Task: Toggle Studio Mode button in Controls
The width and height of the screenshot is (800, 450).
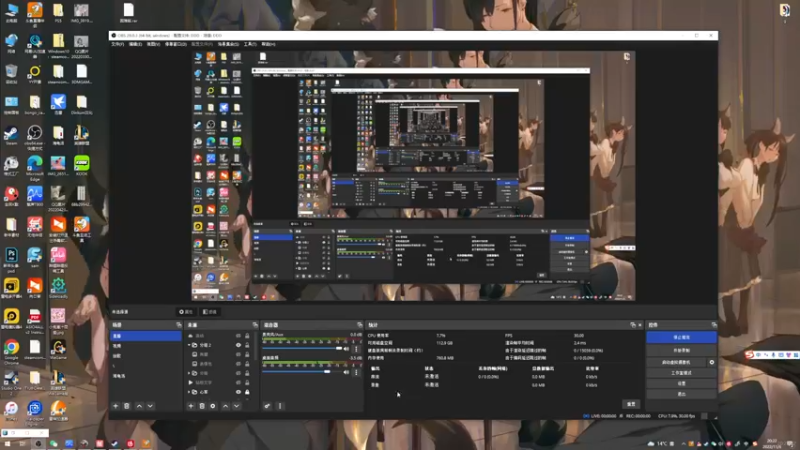Action: click(x=681, y=373)
